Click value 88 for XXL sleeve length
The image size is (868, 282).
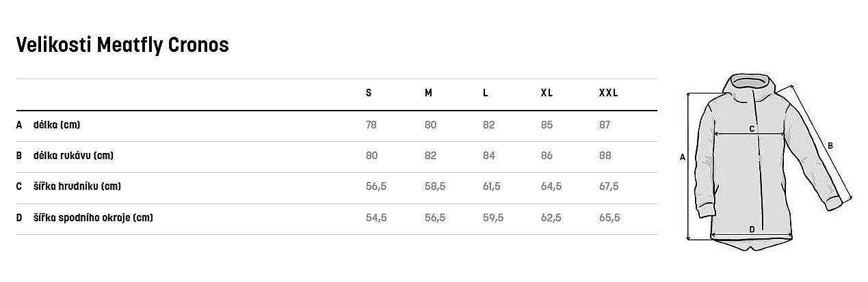(x=604, y=156)
